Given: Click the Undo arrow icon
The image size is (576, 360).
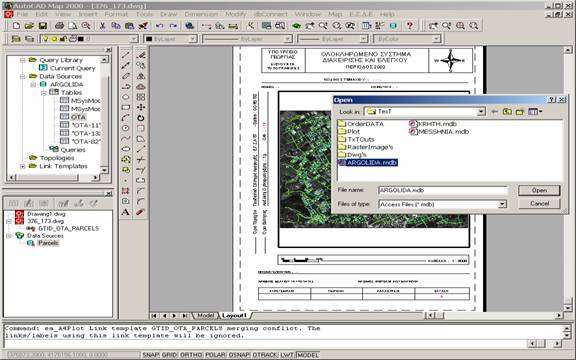Looking at the screenshot, I should (159, 26).
